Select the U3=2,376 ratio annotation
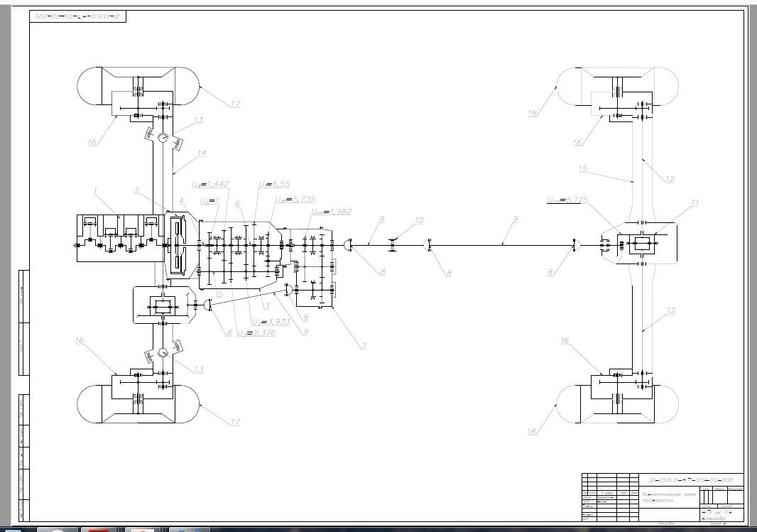This screenshot has width=757, height=532. pos(256,333)
